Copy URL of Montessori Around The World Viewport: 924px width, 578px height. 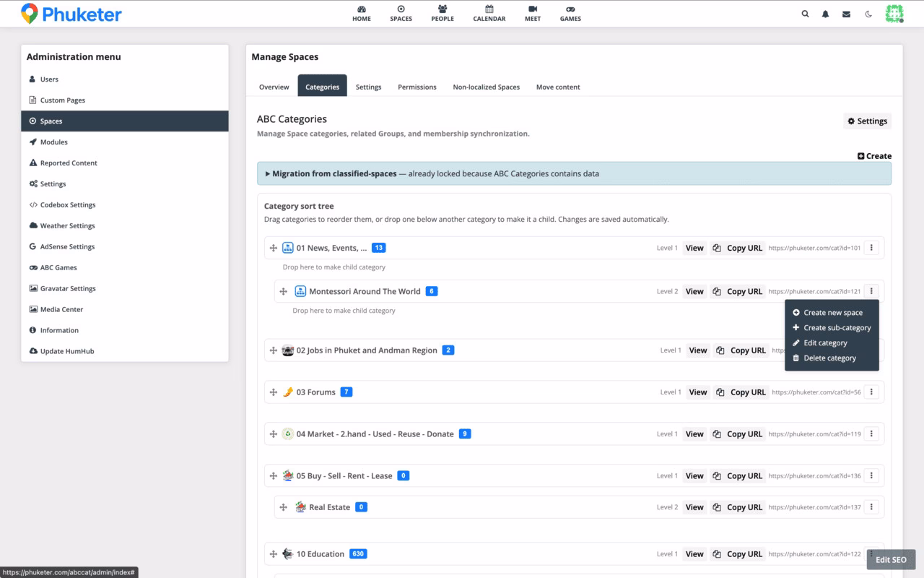(738, 291)
